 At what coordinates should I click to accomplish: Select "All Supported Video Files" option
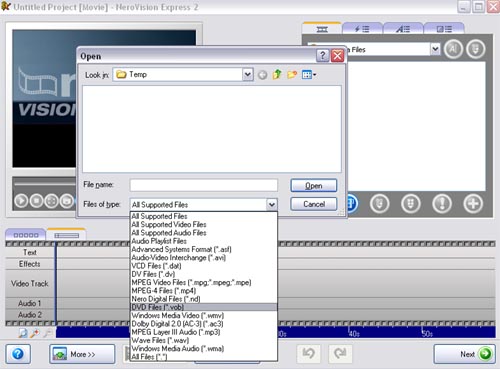(204, 225)
